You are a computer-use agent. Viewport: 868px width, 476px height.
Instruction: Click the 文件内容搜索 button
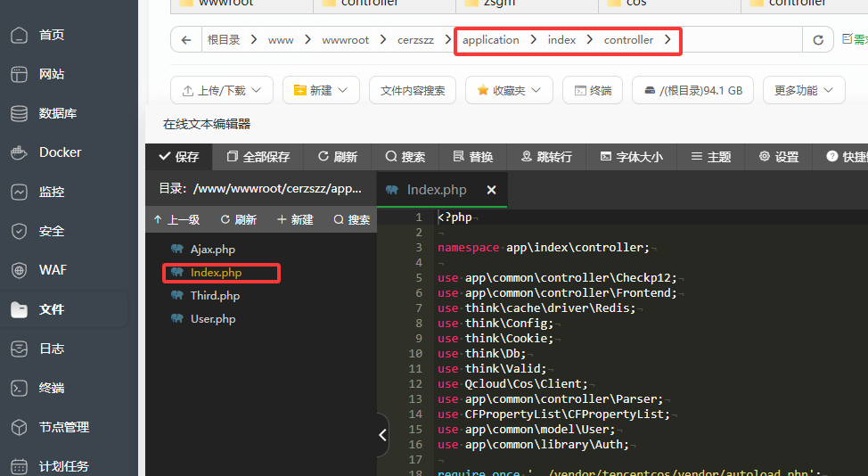coord(412,90)
